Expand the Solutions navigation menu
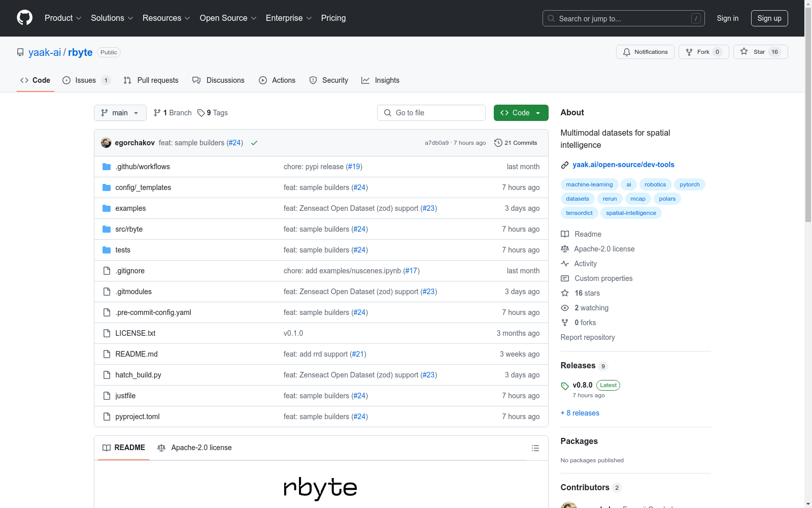 tap(112, 18)
